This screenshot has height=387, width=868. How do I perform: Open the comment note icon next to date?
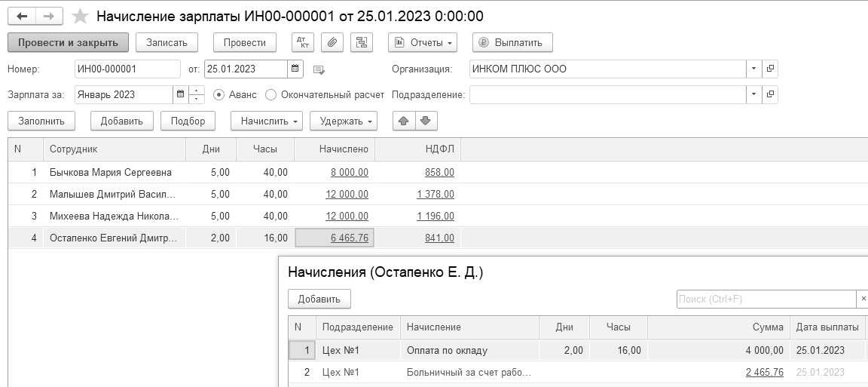tap(319, 69)
